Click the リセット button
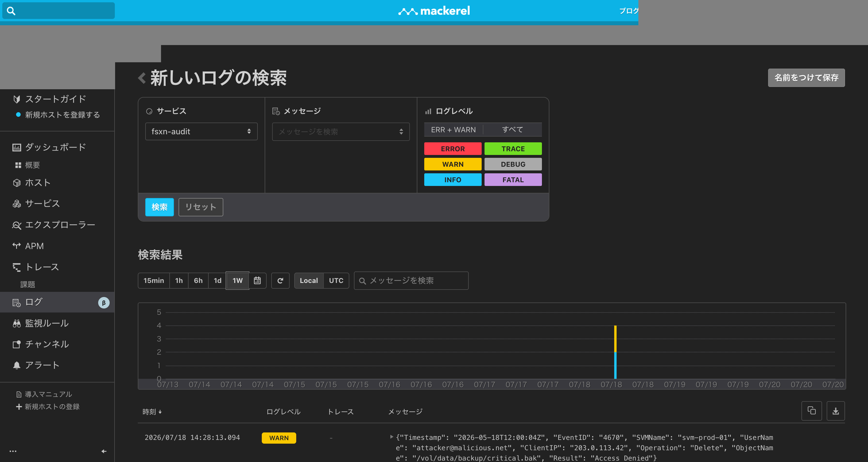 [200, 207]
